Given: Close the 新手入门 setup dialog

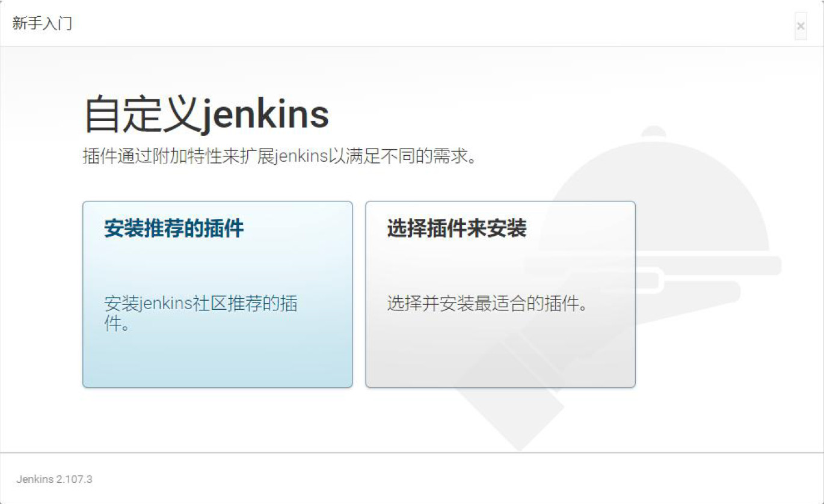Looking at the screenshot, I should [801, 26].
